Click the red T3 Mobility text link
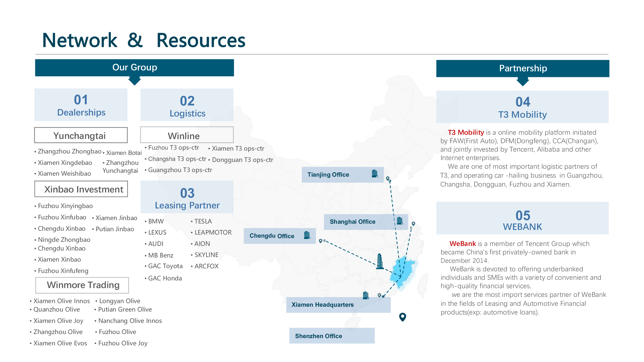Image resolution: width=644 pixels, height=362 pixels. (x=466, y=132)
